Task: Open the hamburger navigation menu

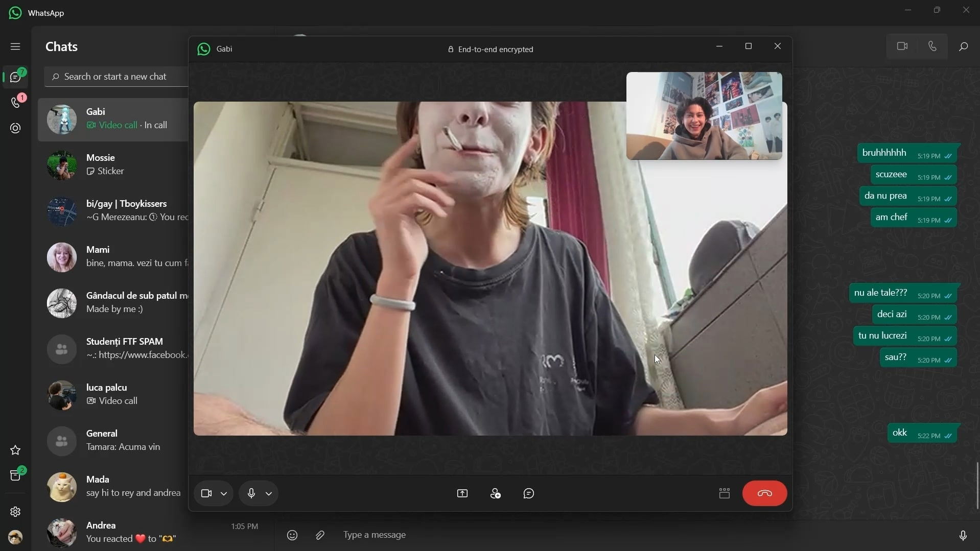Action: (15, 46)
